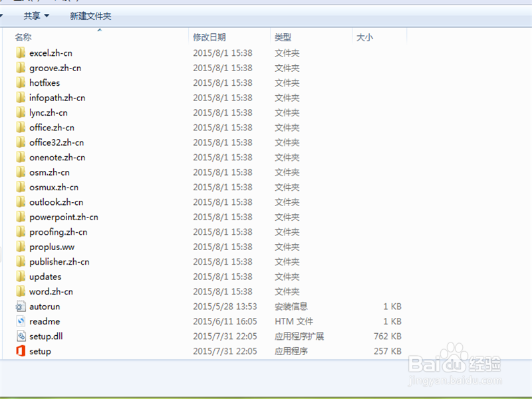Select the office.zh-cn folder name

click(52, 128)
